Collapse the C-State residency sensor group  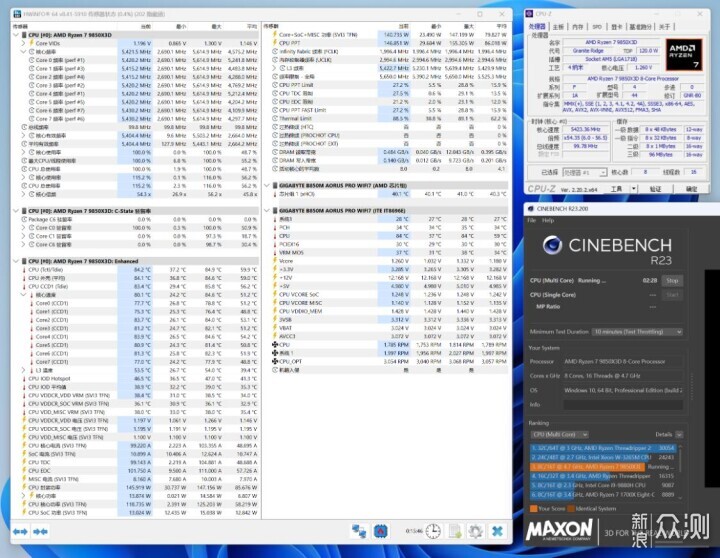(x=17, y=211)
